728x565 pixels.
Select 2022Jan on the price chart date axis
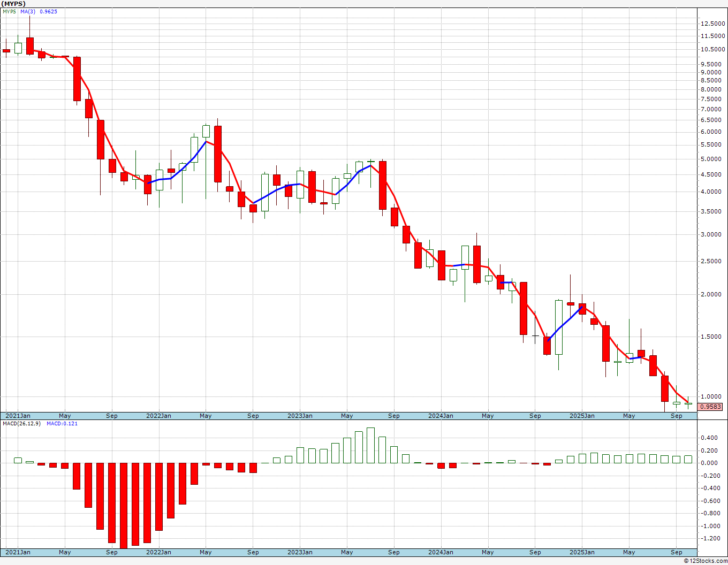[x=158, y=416]
